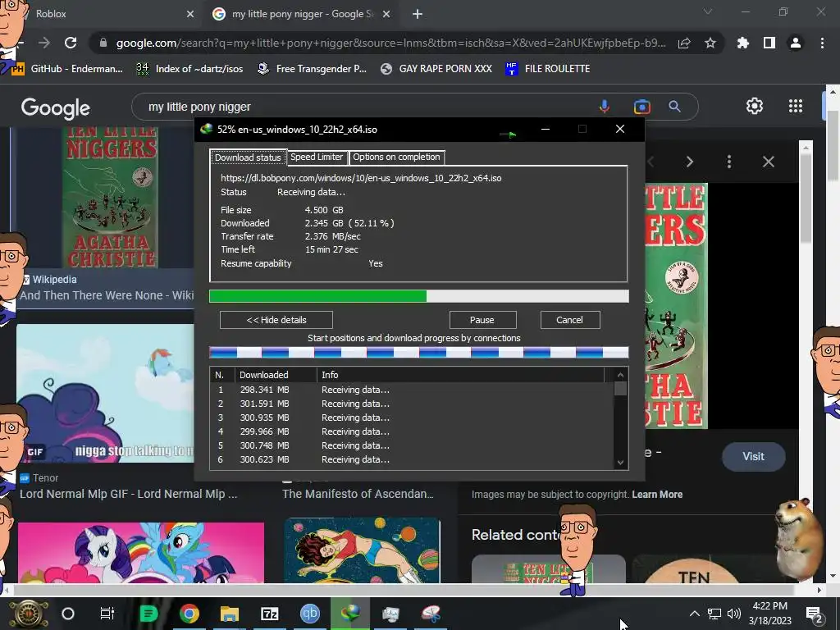This screenshot has height=630, width=840.
Task: Click the network tray icon
Action: [714, 614]
